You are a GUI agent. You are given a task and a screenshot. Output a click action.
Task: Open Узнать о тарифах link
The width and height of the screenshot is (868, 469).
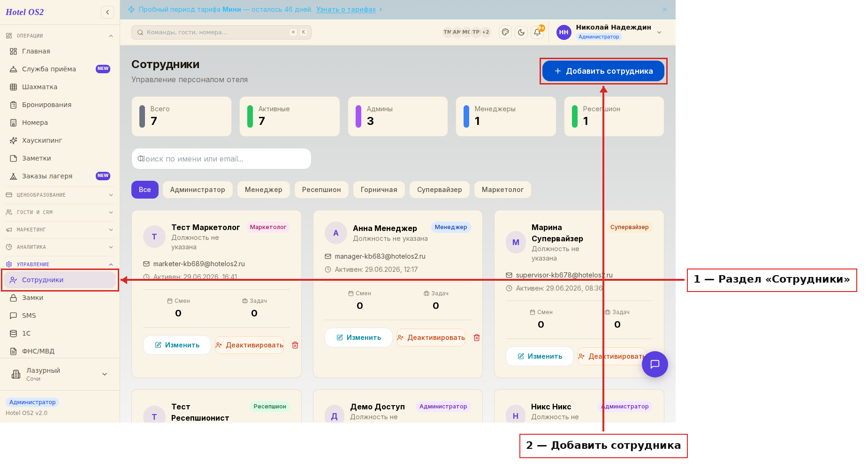pyautogui.click(x=346, y=9)
